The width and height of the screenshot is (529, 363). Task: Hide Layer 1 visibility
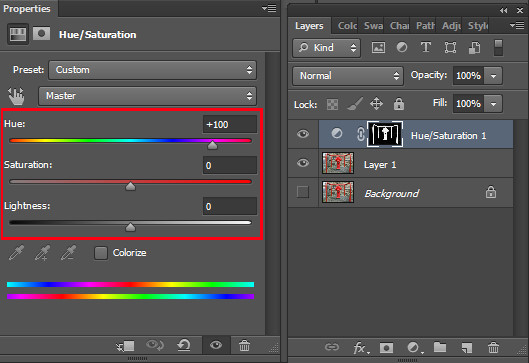point(303,163)
